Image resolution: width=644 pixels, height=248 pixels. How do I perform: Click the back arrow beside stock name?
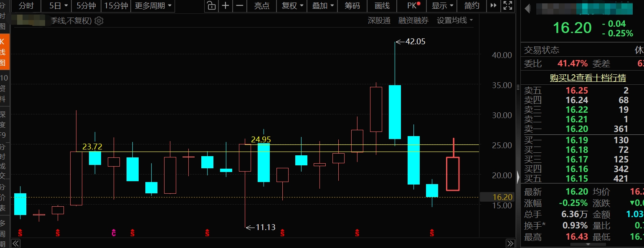528,8
